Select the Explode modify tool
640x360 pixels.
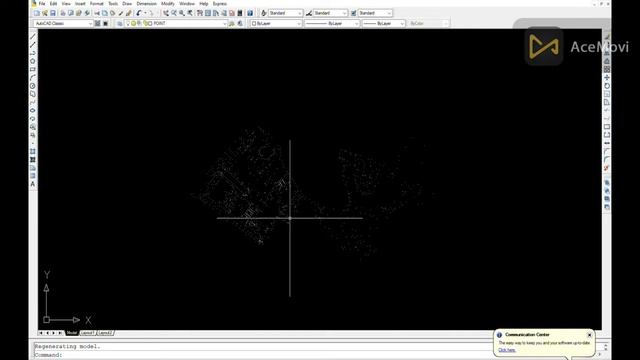(607, 168)
